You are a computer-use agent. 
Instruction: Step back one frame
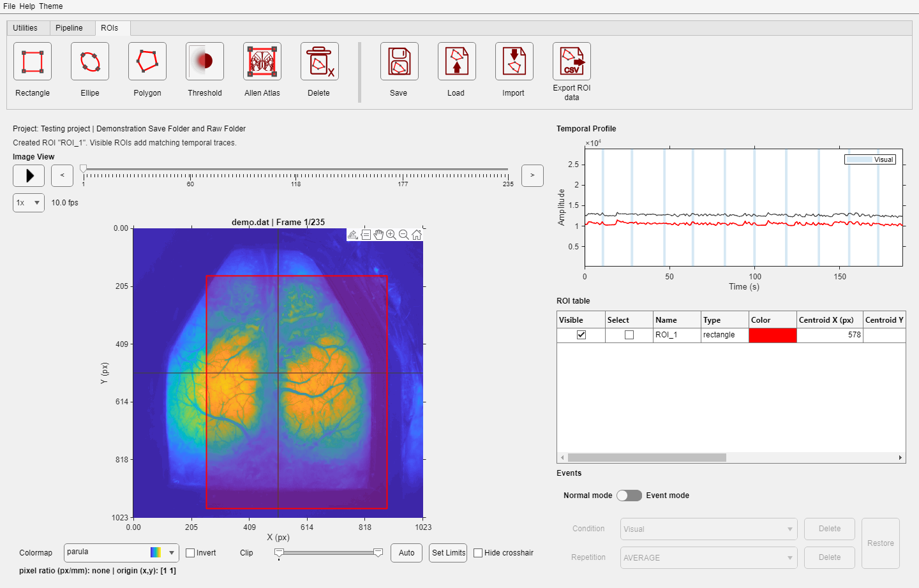tap(63, 175)
